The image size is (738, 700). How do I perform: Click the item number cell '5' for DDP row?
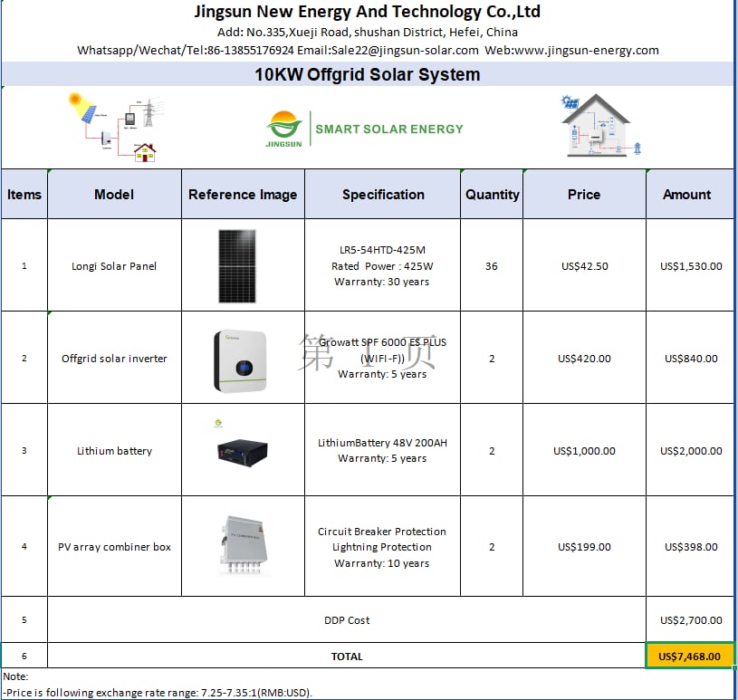[24, 619]
